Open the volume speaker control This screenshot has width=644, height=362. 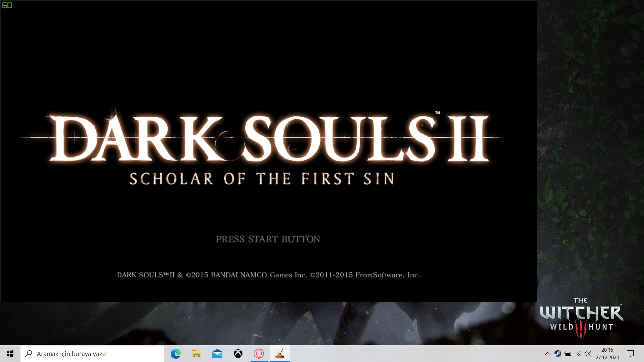[588, 354]
